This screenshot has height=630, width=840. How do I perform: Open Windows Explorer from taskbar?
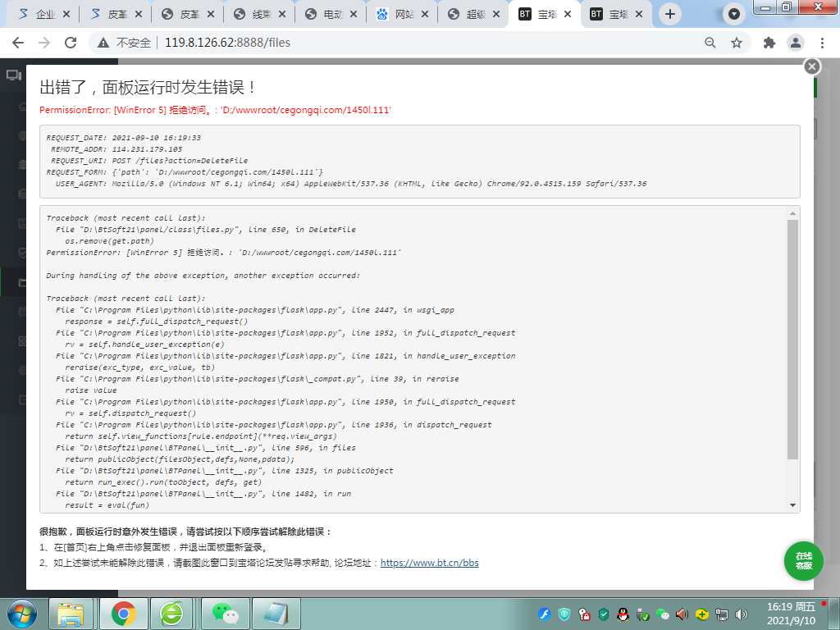[x=71, y=614]
